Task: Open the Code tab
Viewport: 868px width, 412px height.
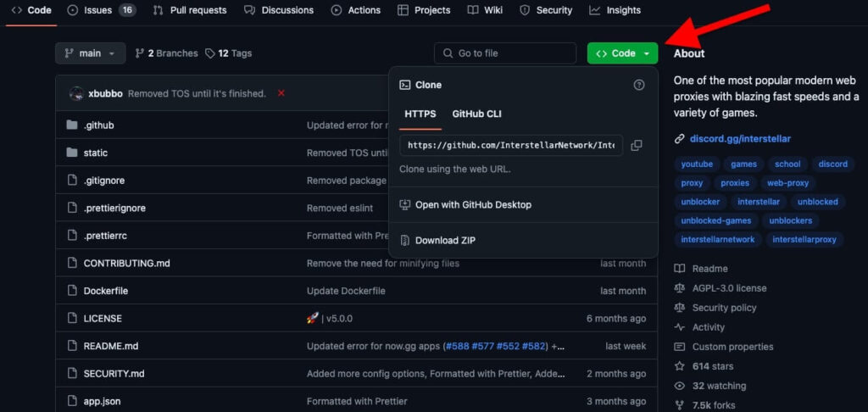Action: coord(31,10)
